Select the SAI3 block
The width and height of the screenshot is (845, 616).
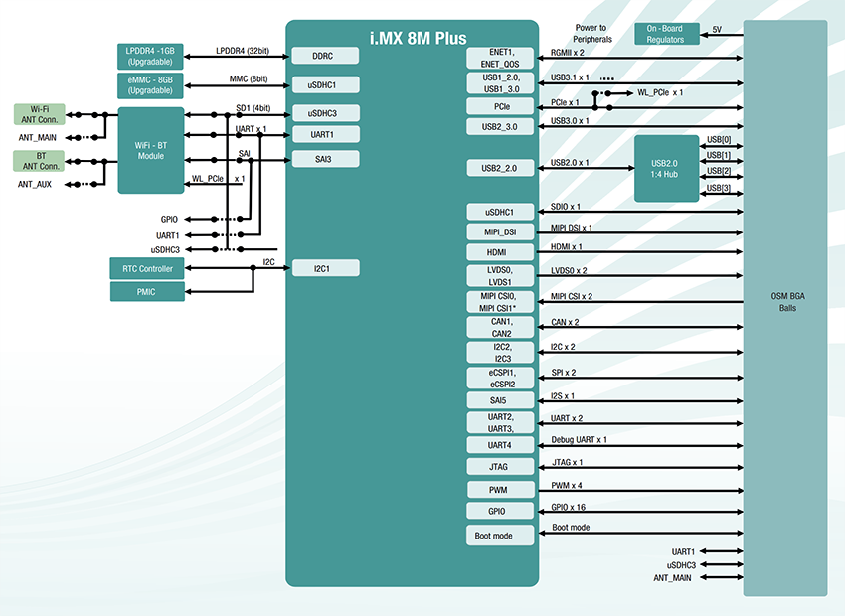tap(326, 158)
